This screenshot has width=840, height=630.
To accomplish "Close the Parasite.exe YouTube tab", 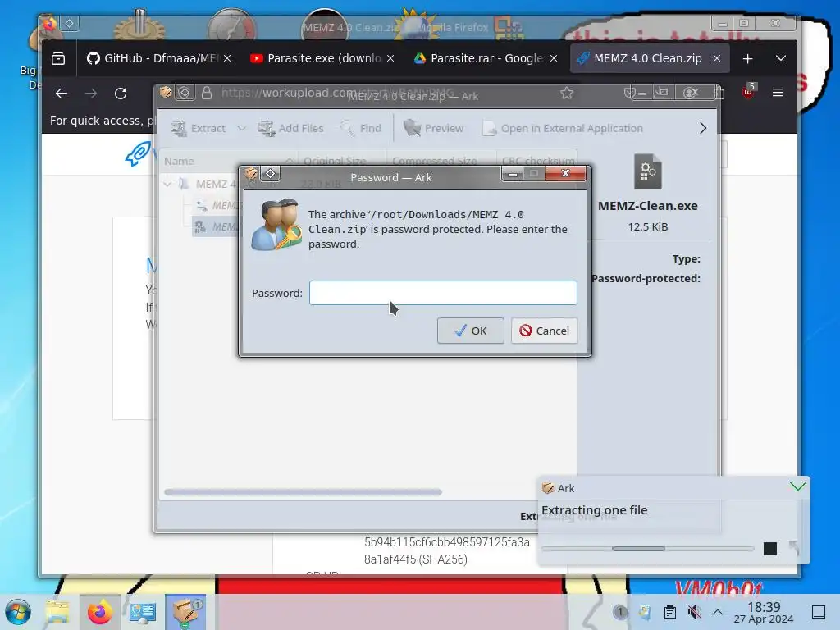I will point(390,58).
